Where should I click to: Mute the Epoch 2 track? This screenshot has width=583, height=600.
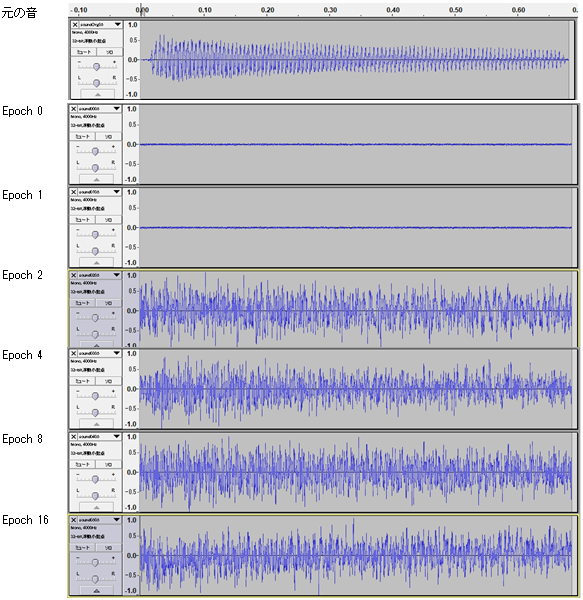(x=83, y=303)
